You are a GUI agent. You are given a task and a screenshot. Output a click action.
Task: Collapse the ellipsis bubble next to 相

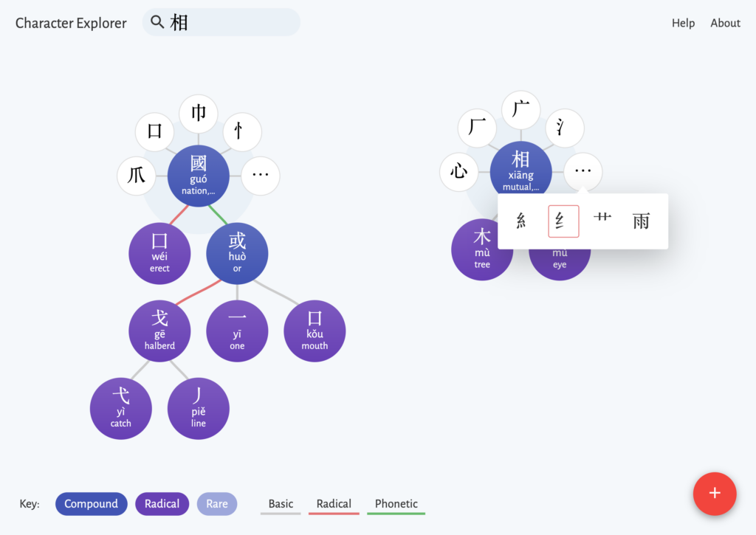click(583, 172)
